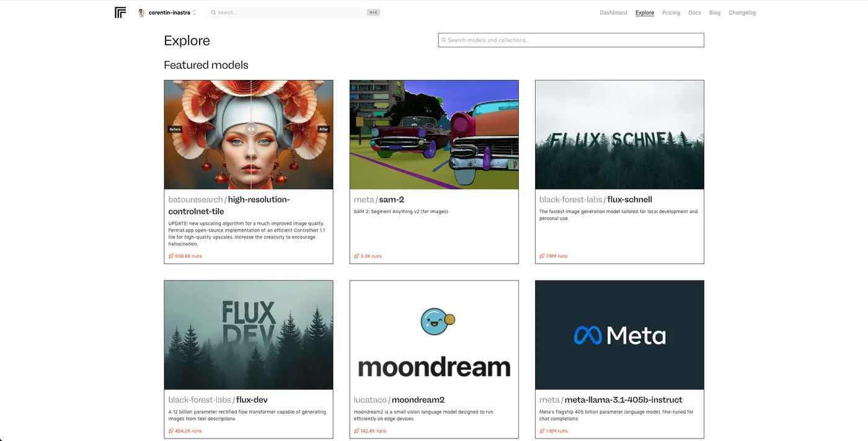
Task: Open sam-2 segmented cars thumbnail
Action: coord(434,134)
